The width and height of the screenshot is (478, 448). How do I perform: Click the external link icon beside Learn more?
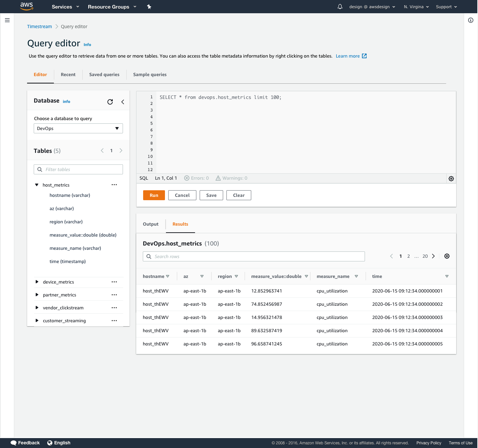click(364, 56)
